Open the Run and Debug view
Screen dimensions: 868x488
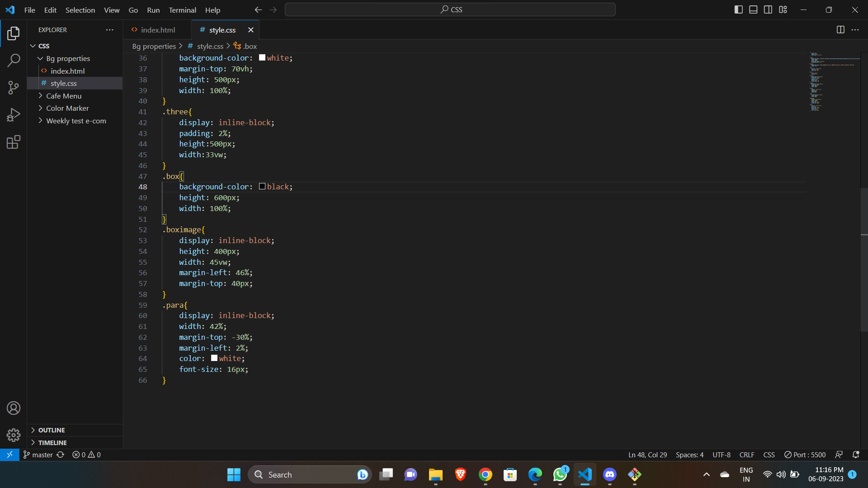14,115
